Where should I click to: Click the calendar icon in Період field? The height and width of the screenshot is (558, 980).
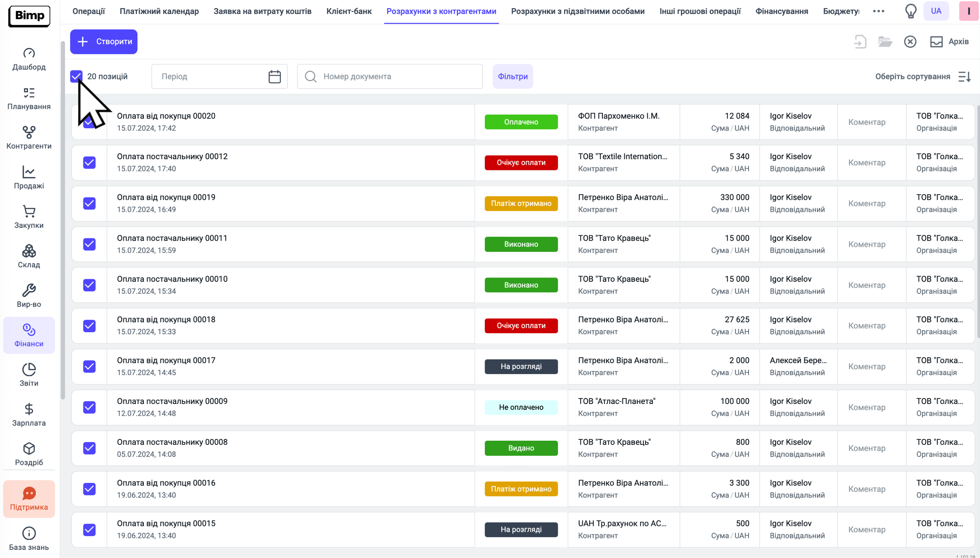(x=275, y=77)
